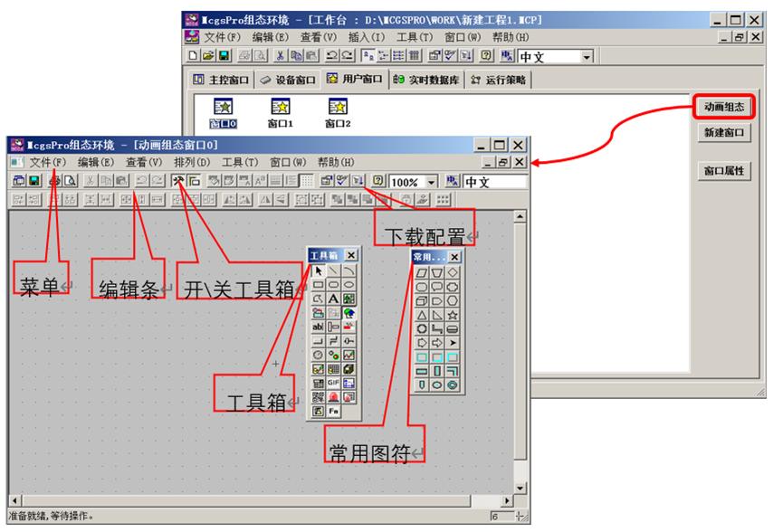The width and height of the screenshot is (783, 532).
Task: Close the 常用 symbols panel
Action: coord(454,257)
